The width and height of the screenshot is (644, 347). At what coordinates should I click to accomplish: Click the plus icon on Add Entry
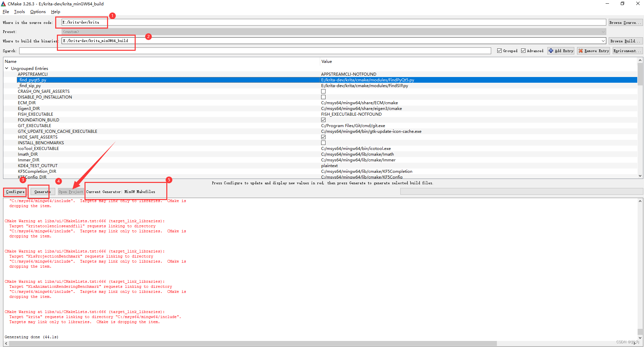point(551,51)
